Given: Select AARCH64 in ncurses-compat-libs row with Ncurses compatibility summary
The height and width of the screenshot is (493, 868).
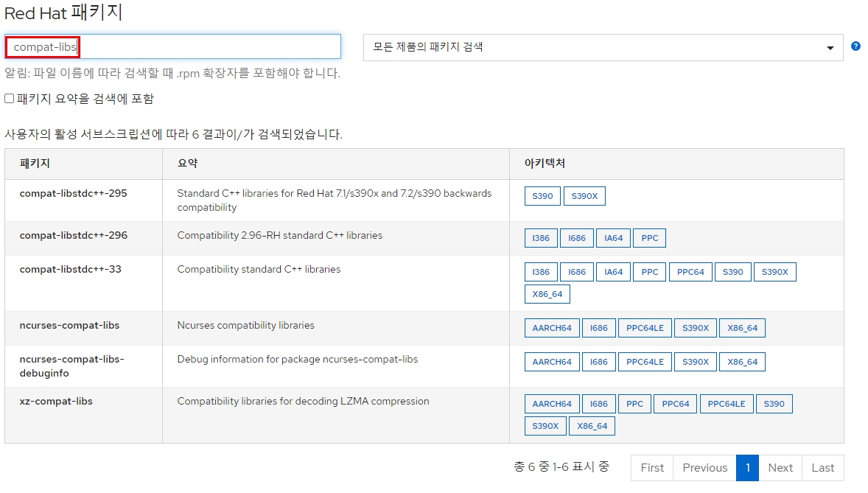Looking at the screenshot, I should pos(552,328).
